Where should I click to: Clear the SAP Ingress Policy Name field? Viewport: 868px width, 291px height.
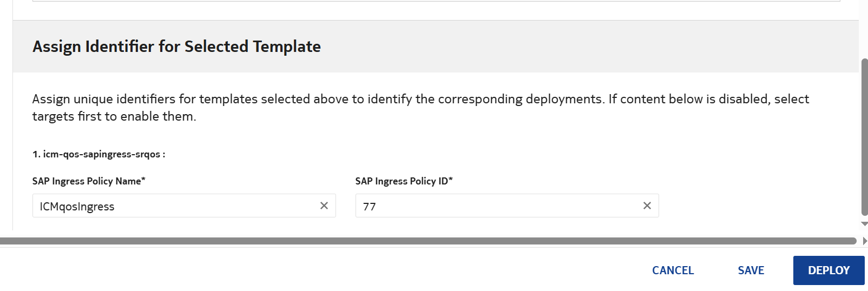click(x=324, y=206)
